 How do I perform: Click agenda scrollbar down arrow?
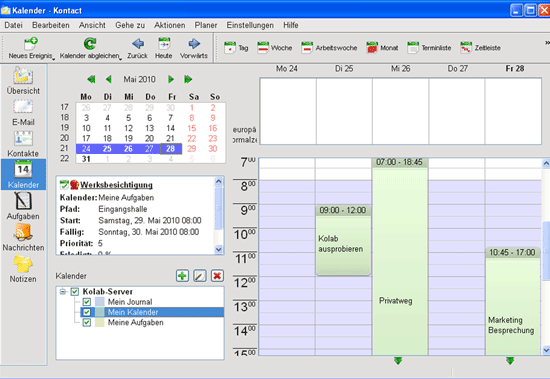click(546, 350)
